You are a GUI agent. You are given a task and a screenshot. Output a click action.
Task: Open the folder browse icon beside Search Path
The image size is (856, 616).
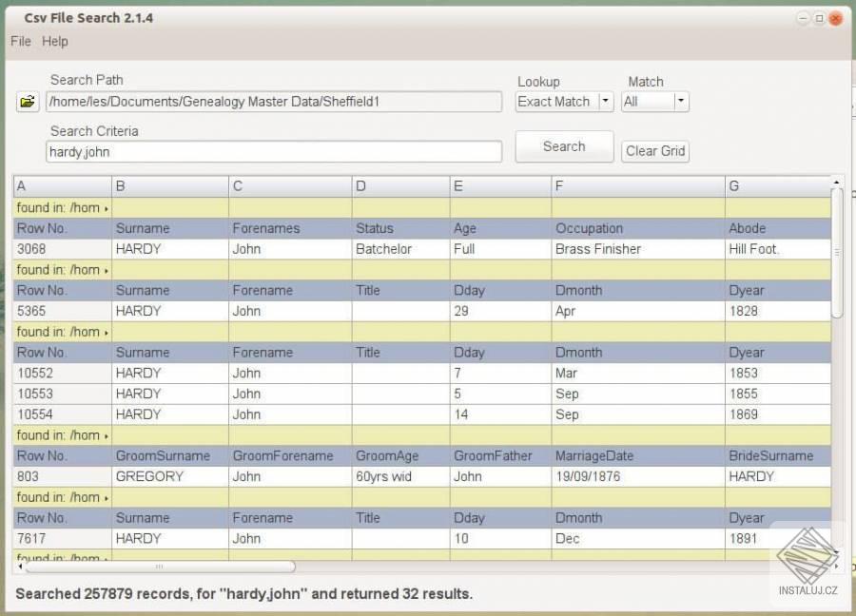(28, 102)
